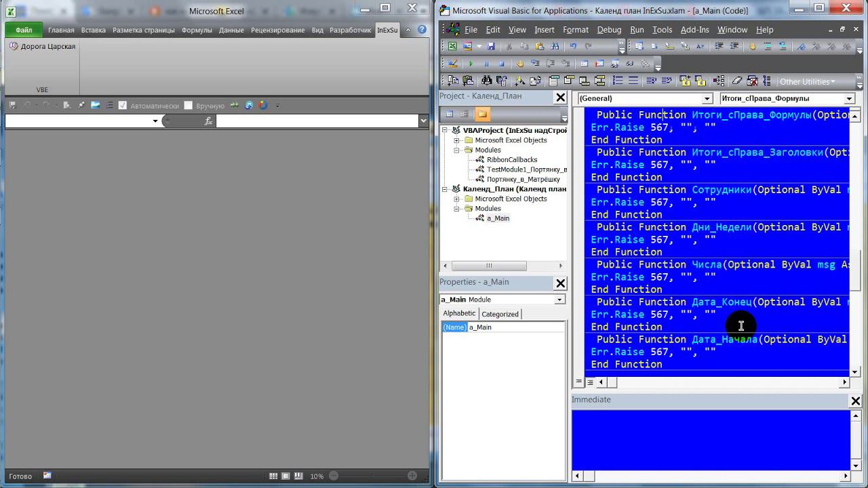
Task: Collapse the Календ_План Modules folder
Action: [x=457, y=209]
